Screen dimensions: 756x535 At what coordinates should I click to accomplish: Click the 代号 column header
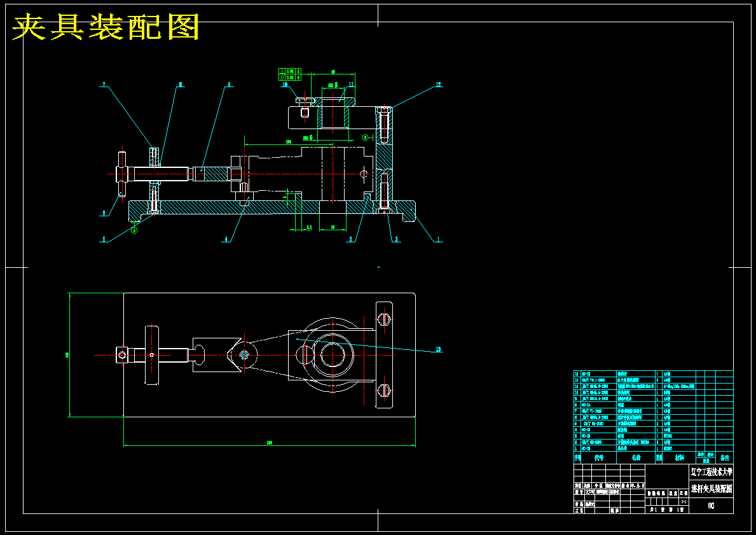click(x=600, y=457)
